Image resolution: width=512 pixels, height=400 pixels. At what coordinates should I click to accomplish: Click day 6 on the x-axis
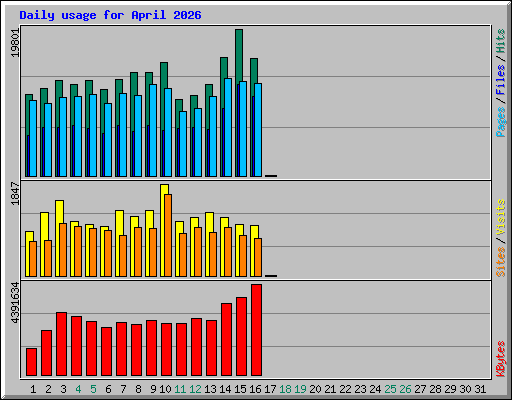point(108,389)
